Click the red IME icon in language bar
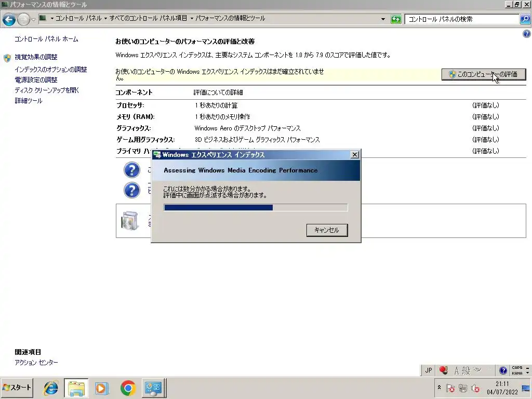Screen dimensions: 532x399 click(443, 370)
